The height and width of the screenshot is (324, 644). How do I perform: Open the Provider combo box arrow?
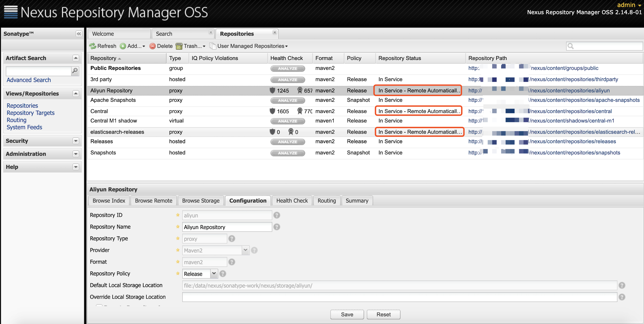(x=245, y=250)
